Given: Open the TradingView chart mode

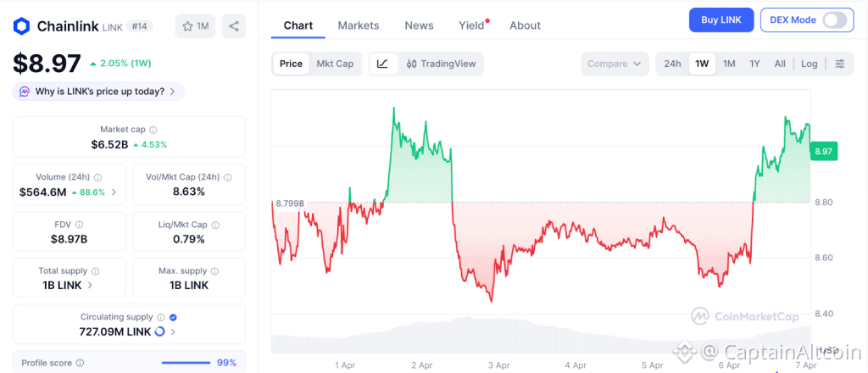Looking at the screenshot, I should pyautogui.click(x=441, y=64).
